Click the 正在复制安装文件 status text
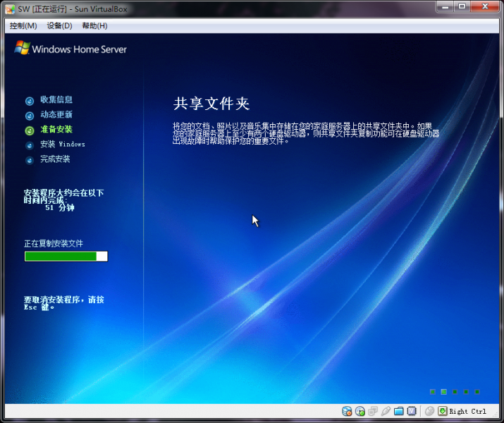 54,243
